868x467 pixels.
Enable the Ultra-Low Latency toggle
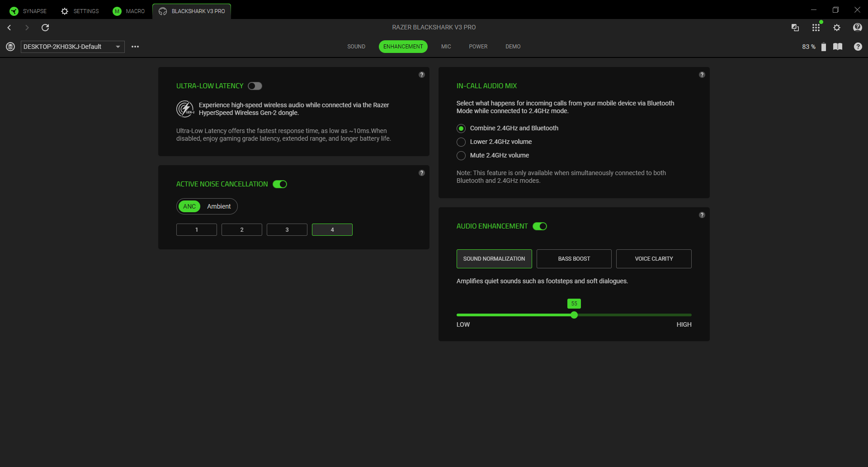point(255,86)
